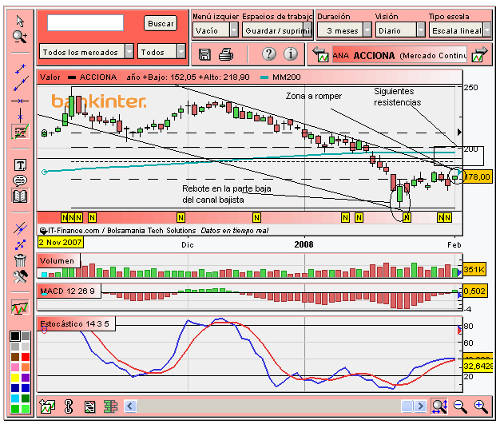Select the cyan color swatch
This screenshot has width=504, height=424.
tap(15, 398)
